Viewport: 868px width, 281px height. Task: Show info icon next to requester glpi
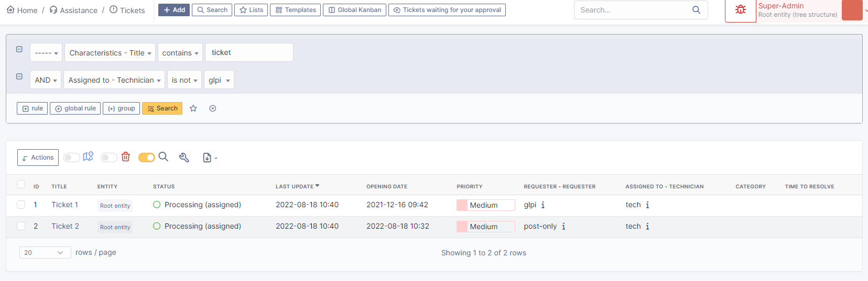tap(543, 205)
